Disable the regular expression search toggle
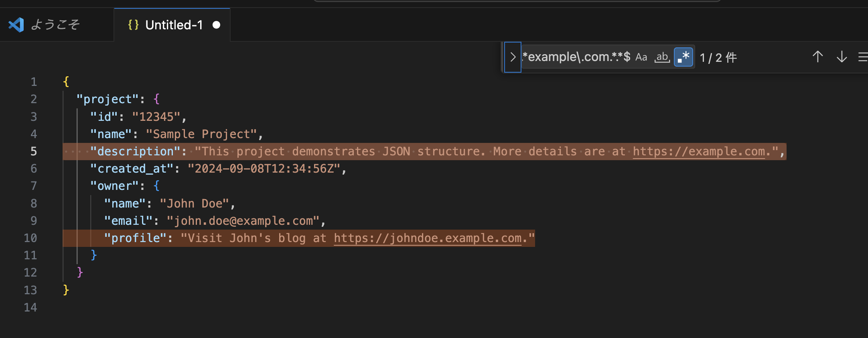The height and width of the screenshot is (338, 868). [x=683, y=57]
